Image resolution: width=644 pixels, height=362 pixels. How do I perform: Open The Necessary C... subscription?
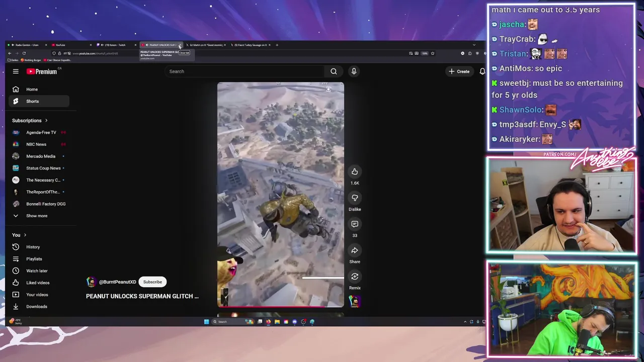point(39,180)
